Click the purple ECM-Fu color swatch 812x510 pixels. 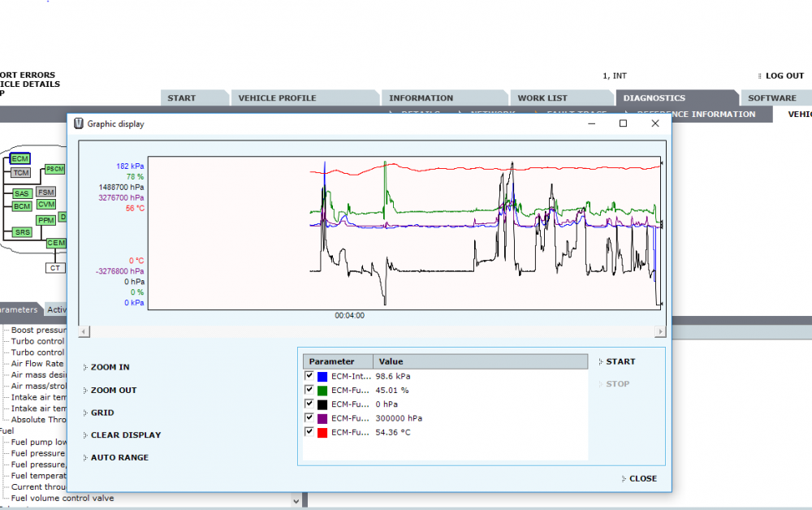322,418
